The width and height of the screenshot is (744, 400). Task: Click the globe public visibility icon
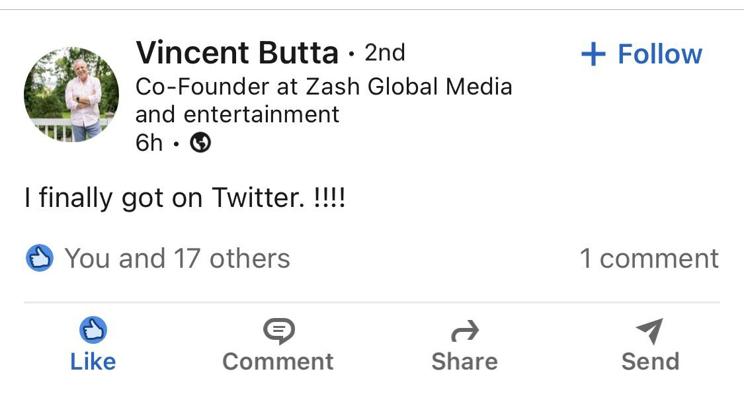pos(200,143)
